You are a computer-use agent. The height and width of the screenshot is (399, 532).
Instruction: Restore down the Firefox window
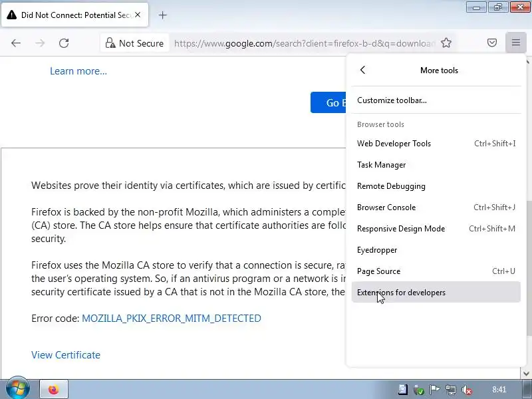[x=497, y=7]
